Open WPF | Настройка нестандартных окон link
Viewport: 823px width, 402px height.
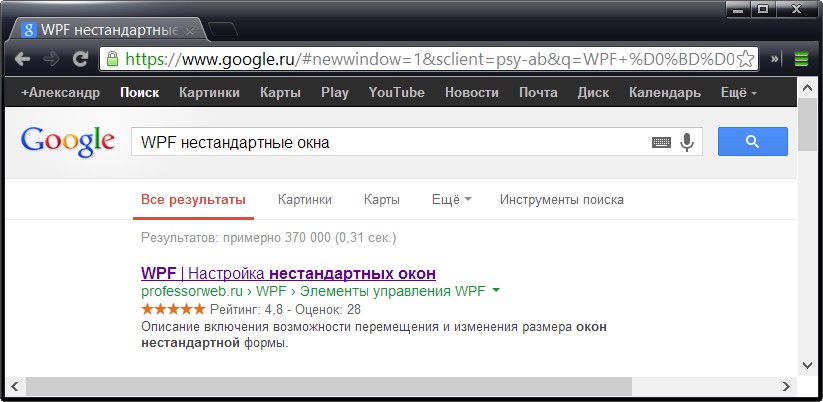pyautogui.click(x=289, y=273)
